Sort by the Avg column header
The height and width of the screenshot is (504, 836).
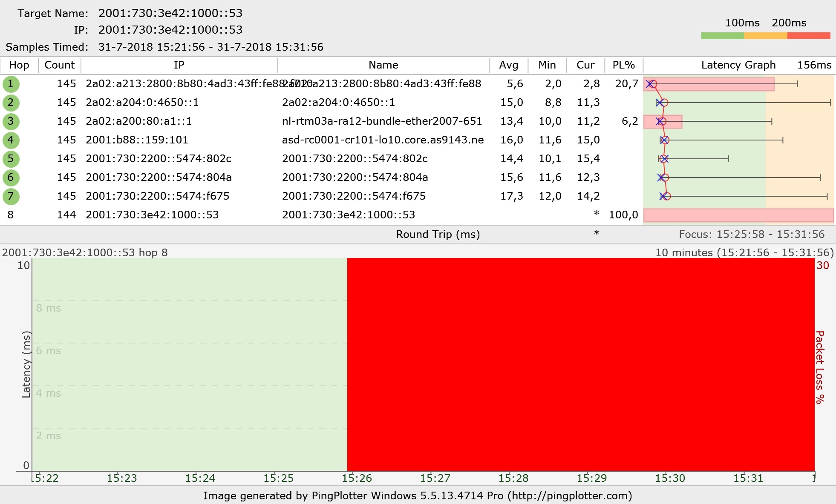coord(509,65)
